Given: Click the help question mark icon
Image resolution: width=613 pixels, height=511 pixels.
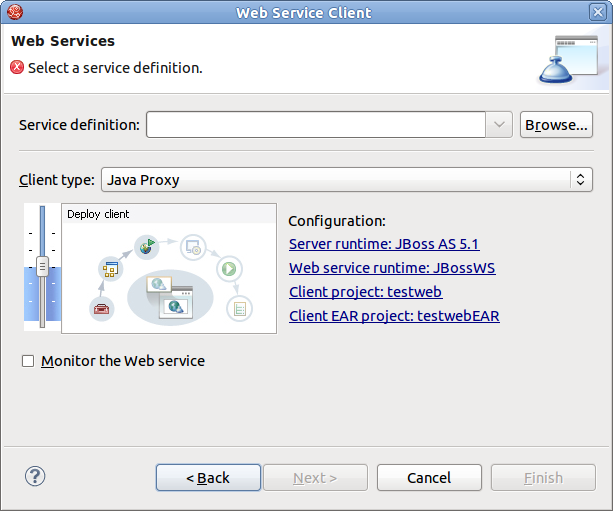Looking at the screenshot, I should coord(35,477).
